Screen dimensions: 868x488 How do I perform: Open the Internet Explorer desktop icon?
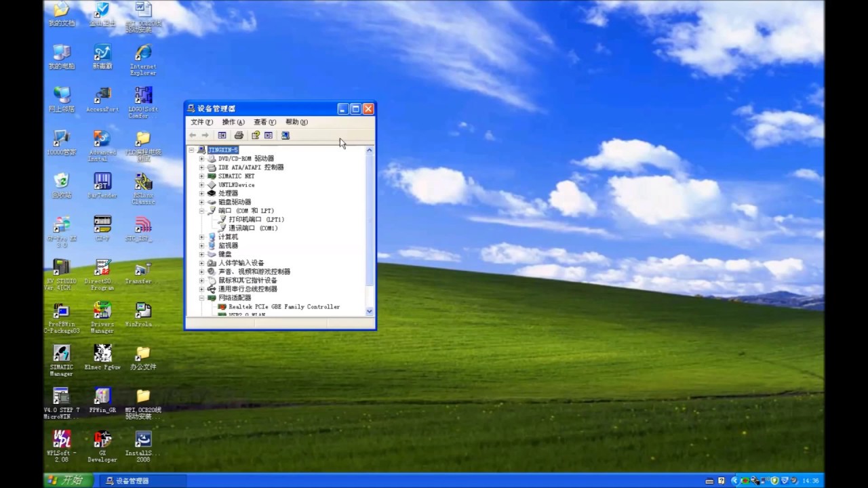tap(143, 60)
